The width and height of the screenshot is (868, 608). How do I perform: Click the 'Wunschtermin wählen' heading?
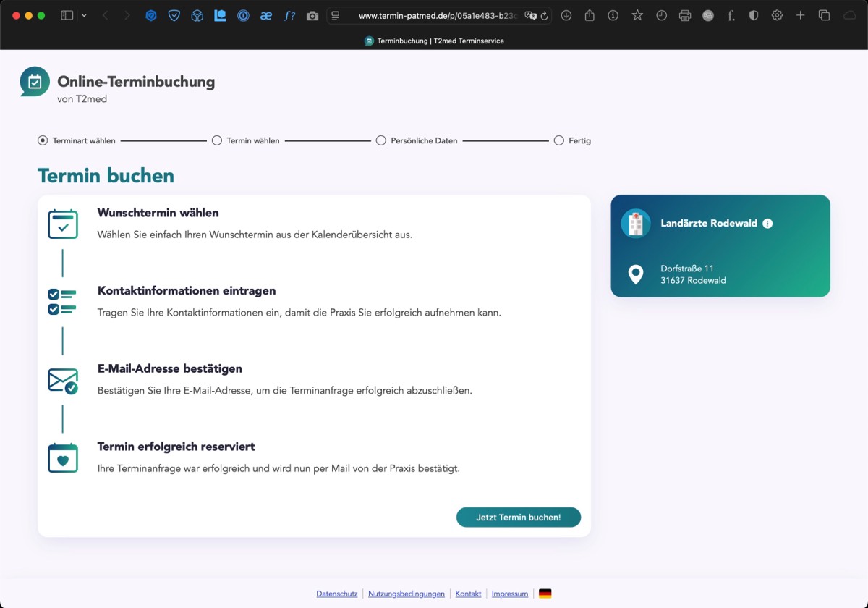[x=158, y=213]
